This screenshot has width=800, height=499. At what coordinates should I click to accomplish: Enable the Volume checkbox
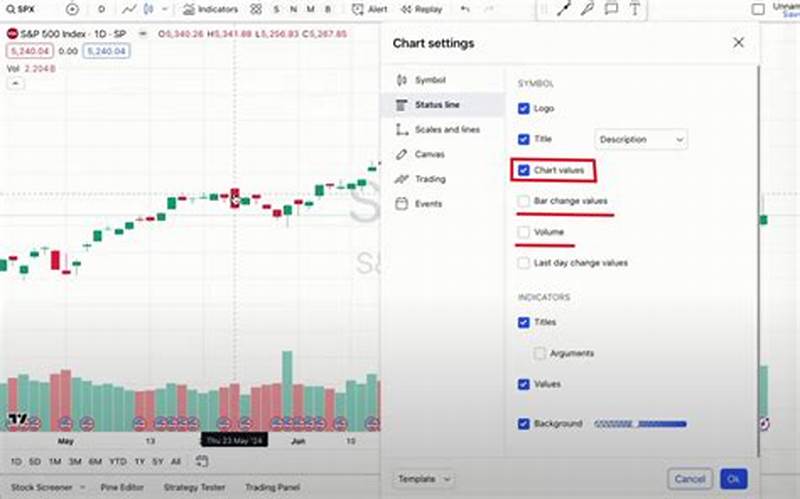[523, 232]
